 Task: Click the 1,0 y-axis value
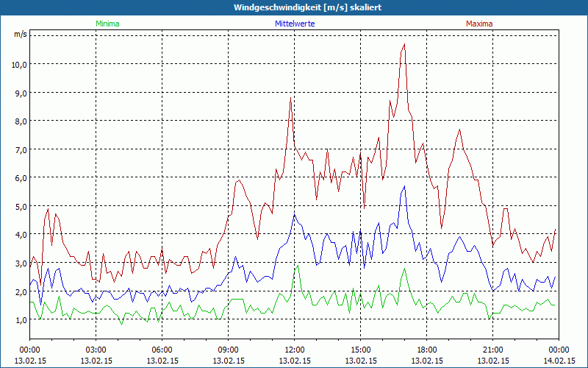coord(21,320)
